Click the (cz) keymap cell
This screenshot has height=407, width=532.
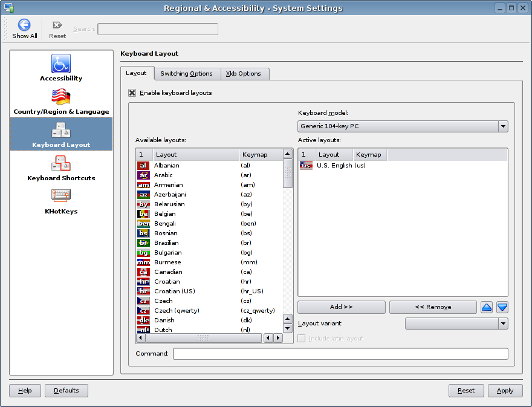click(246, 301)
